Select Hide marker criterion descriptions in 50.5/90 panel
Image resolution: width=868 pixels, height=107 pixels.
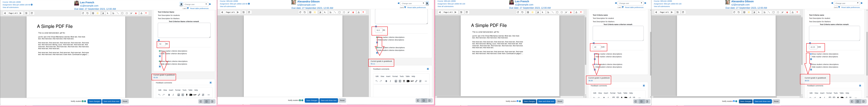(377, 40)
